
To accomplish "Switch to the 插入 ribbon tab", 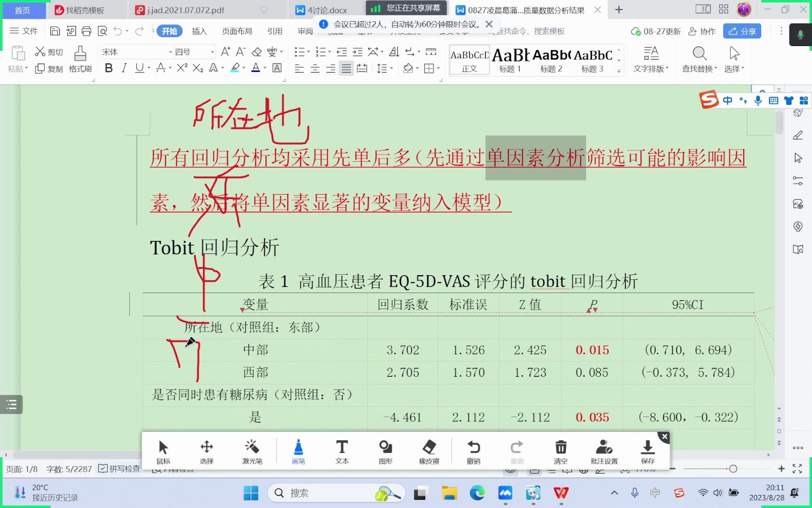I will 199,31.
